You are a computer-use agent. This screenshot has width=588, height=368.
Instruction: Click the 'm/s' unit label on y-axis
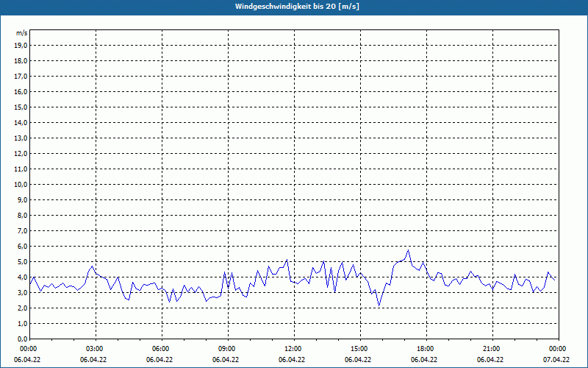(22, 33)
